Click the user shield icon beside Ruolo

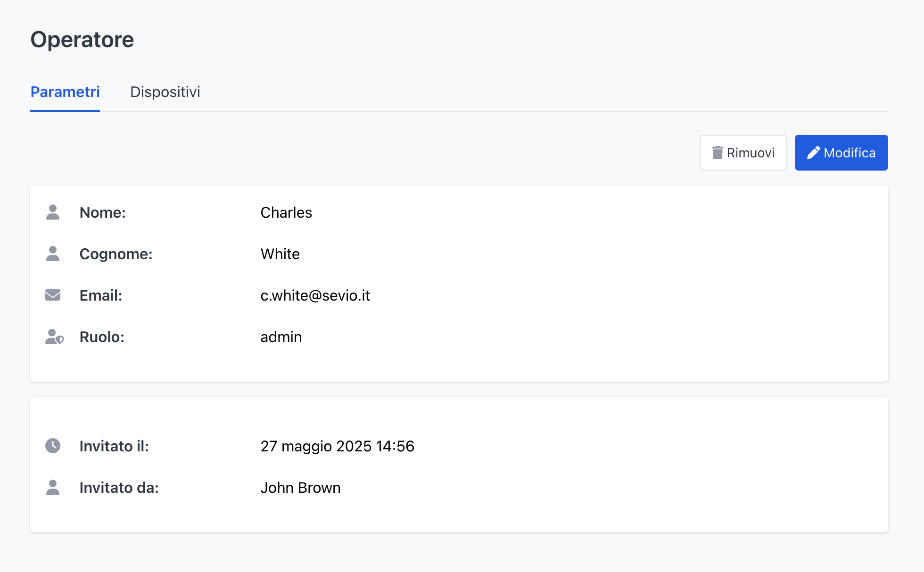pos(54,337)
